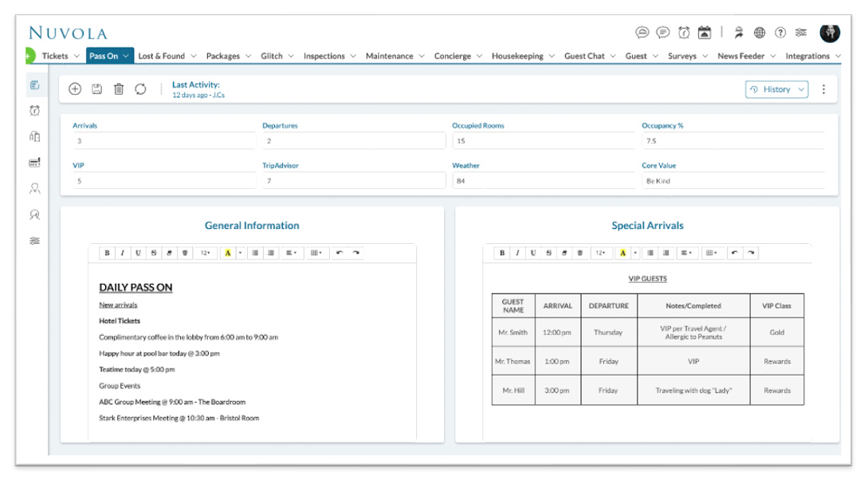Toggle underline in General Information editor

[x=138, y=253]
